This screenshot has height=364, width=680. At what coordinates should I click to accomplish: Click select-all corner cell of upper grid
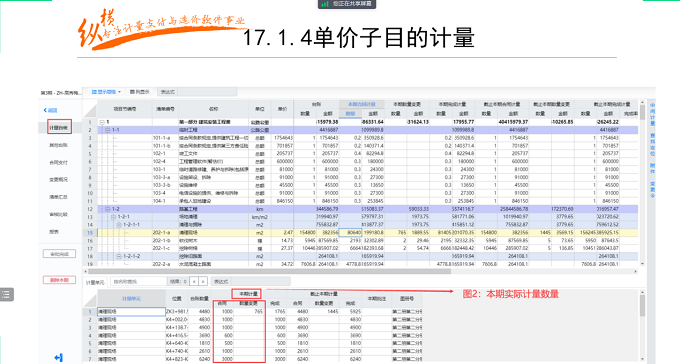click(90, 109)
